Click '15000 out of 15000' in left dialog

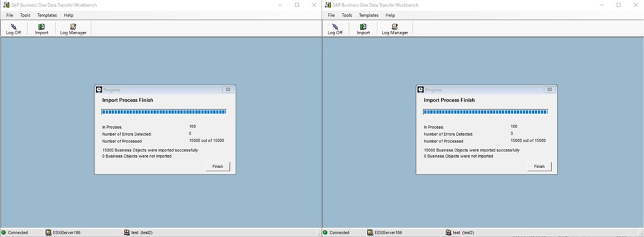pos(207,140)
